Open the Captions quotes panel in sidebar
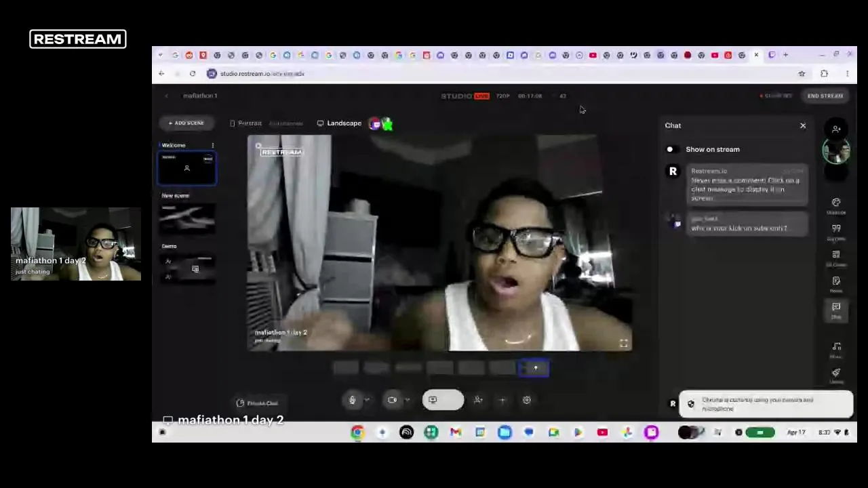The height and width of the screenshot is (488, 868). [836, 232]
